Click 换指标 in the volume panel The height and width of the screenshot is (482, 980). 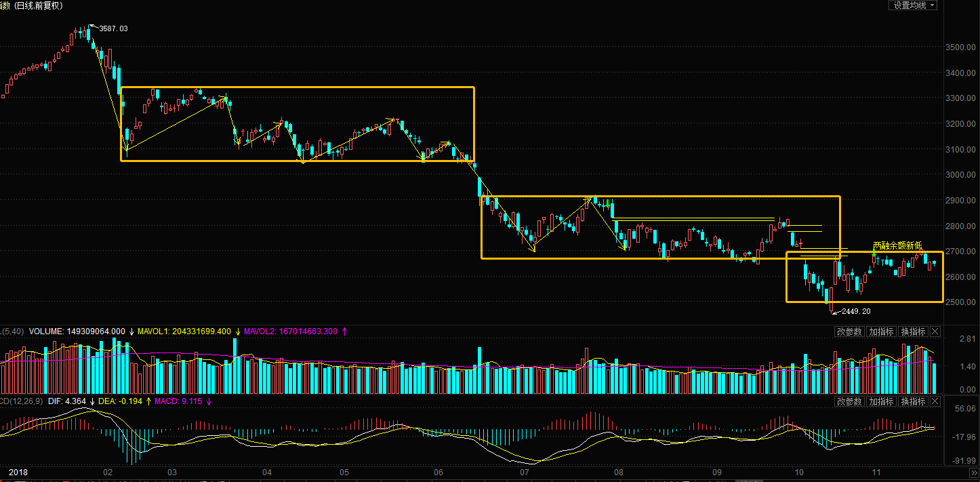pyautogui.click(x=913, y=332)
